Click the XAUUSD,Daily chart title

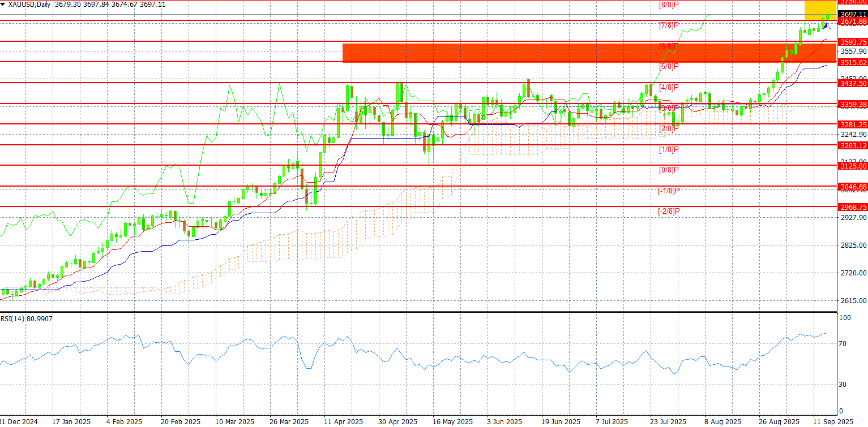[x=29, y=4]
